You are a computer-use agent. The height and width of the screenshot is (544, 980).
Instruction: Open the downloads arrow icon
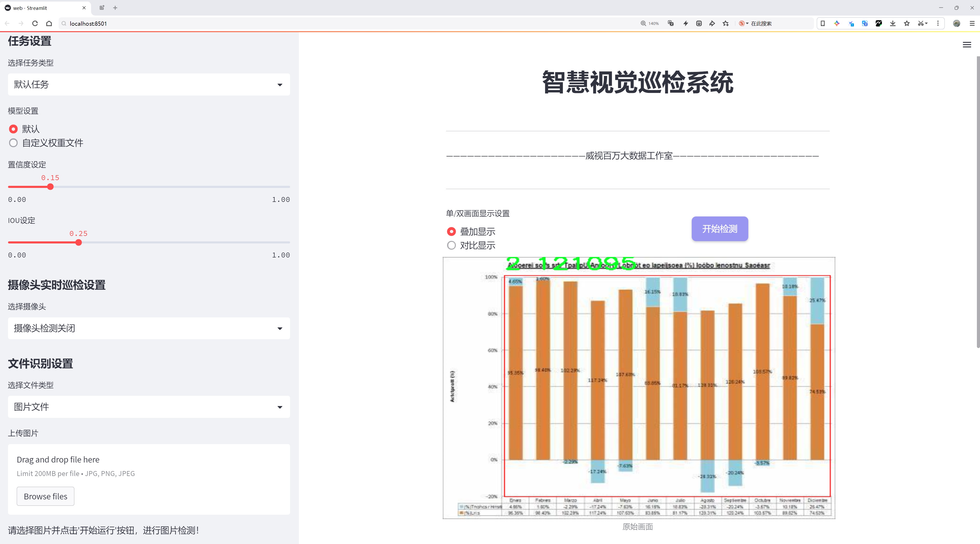[x=893, y=24]
